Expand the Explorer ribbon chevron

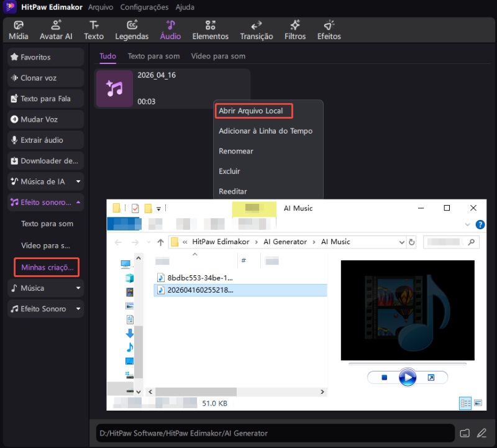[467, 225]
